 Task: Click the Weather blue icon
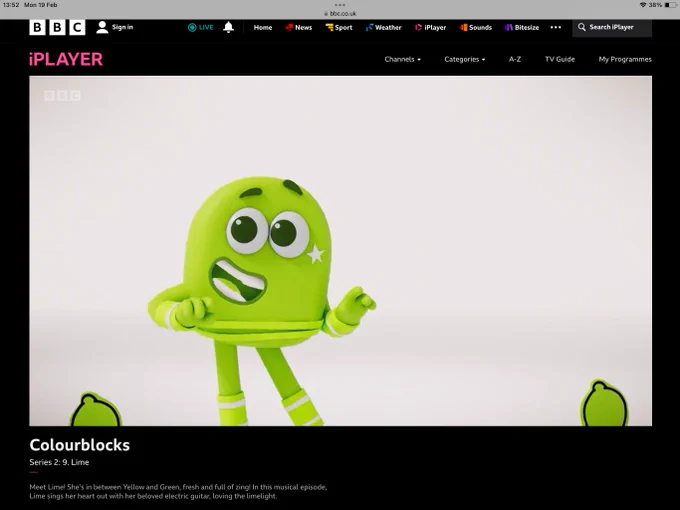pyautogui.click(x=369, y=27)
